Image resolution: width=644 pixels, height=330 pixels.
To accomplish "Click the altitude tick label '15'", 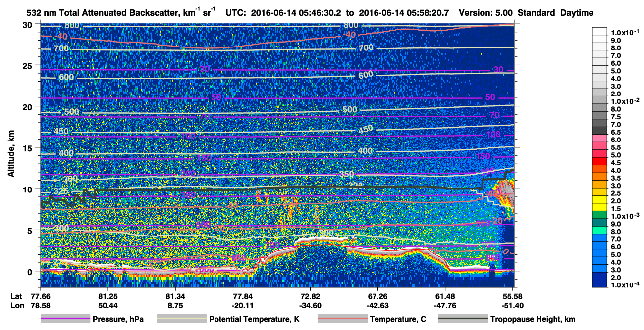I will tap(28, 148).
